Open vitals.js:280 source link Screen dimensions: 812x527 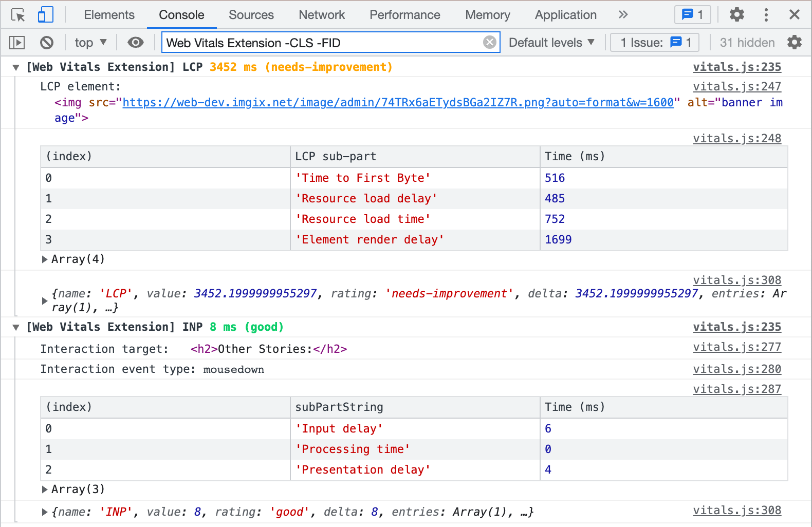click(737, 369)
